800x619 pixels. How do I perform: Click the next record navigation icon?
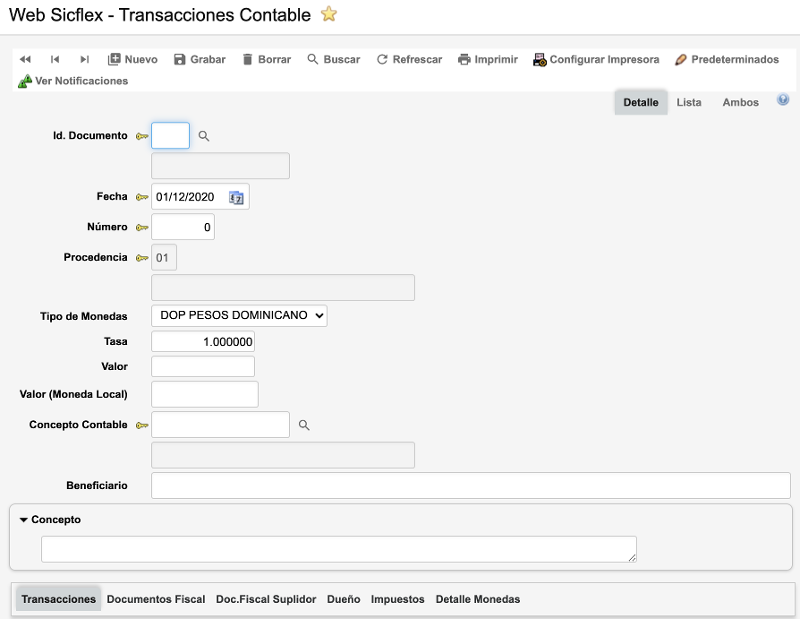coord(85,60)
